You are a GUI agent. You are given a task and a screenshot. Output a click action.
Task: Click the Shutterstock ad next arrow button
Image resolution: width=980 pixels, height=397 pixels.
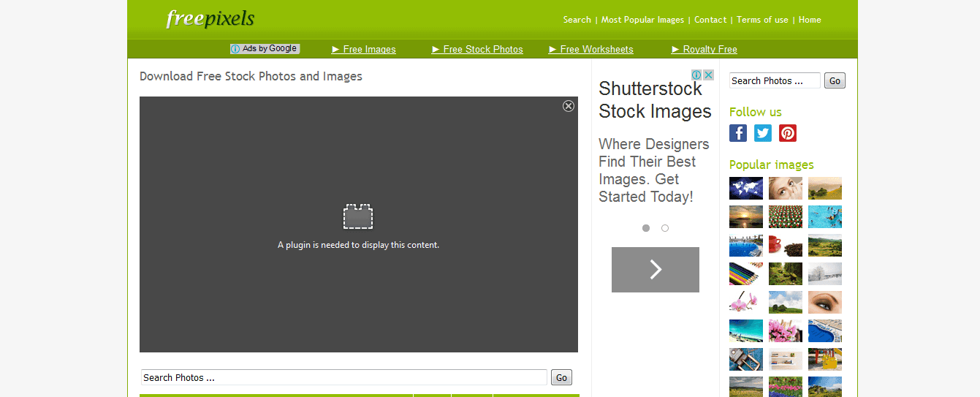pos(656,270)
